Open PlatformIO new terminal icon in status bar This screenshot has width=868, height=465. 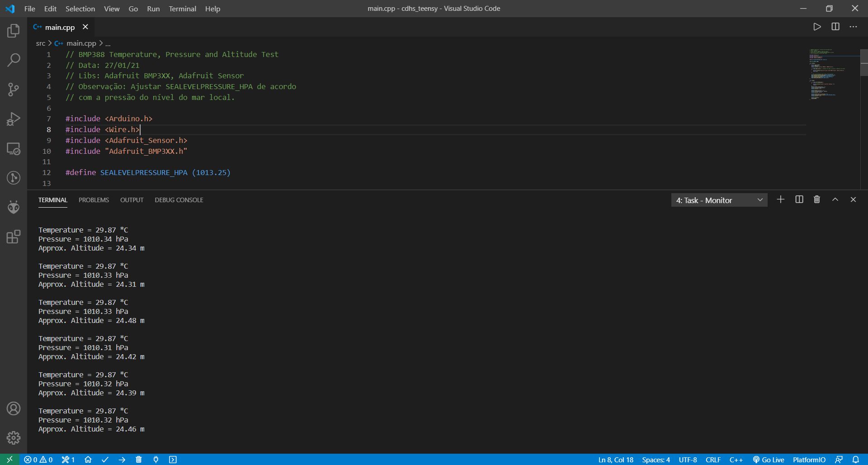[x=173, y=460]
